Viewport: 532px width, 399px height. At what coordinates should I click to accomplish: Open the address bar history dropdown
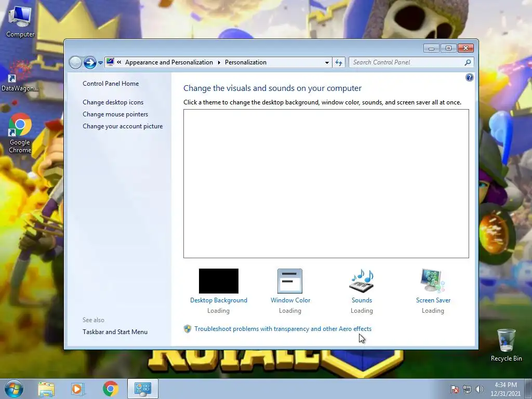pos(327,62)
